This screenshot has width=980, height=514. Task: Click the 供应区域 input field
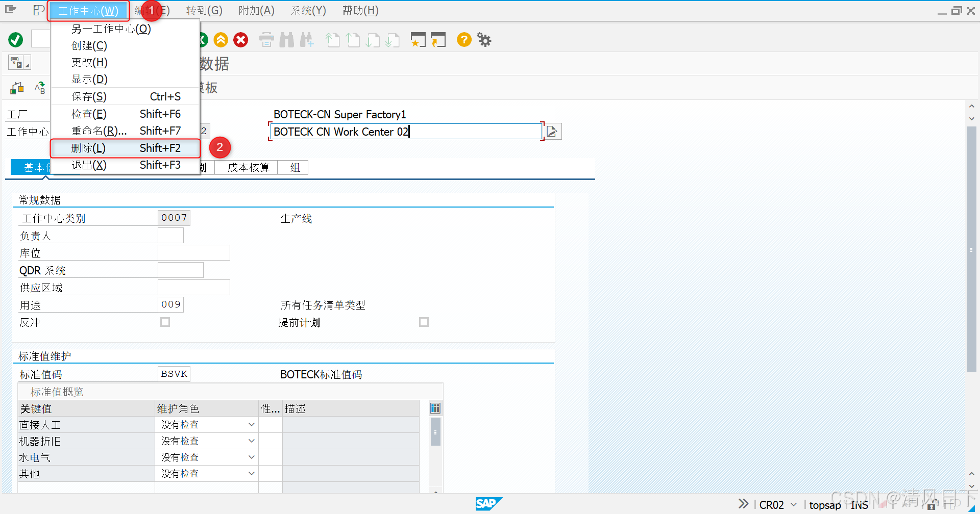pos(194,287)
